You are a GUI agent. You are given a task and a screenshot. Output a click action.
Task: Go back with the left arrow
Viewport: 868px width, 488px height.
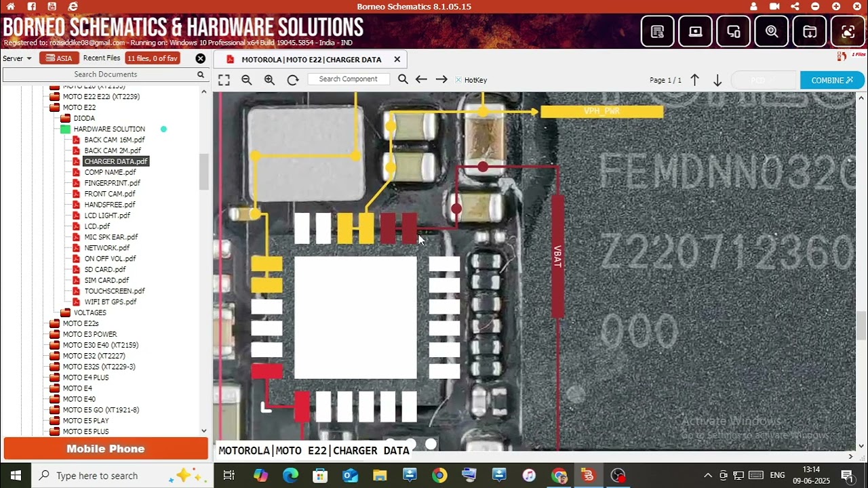421,79
